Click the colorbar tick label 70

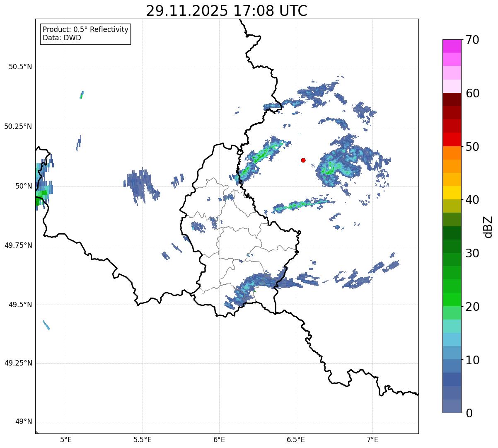472,40
